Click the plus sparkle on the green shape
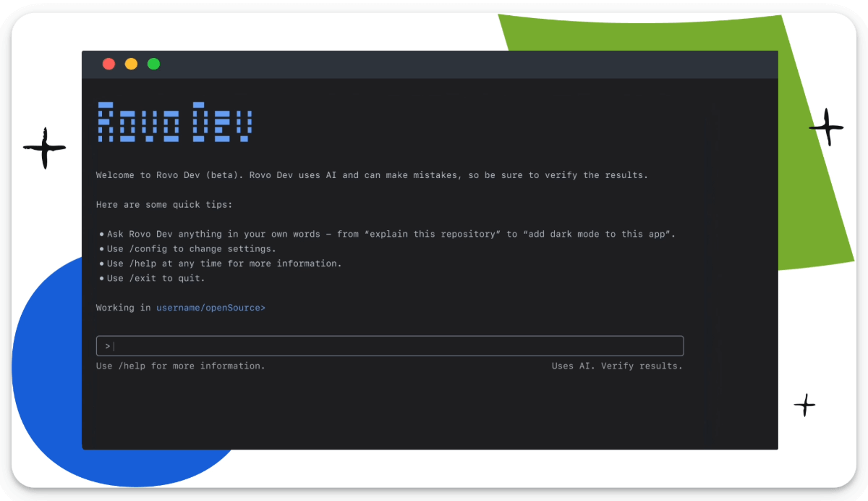This screenshot has width=868, height=501. (826, 127)
